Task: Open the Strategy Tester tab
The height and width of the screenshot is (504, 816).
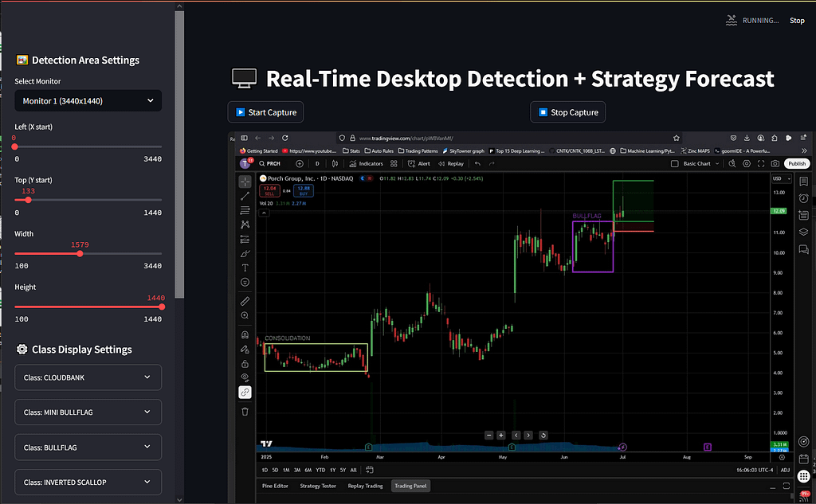Action: pos(318,485)
